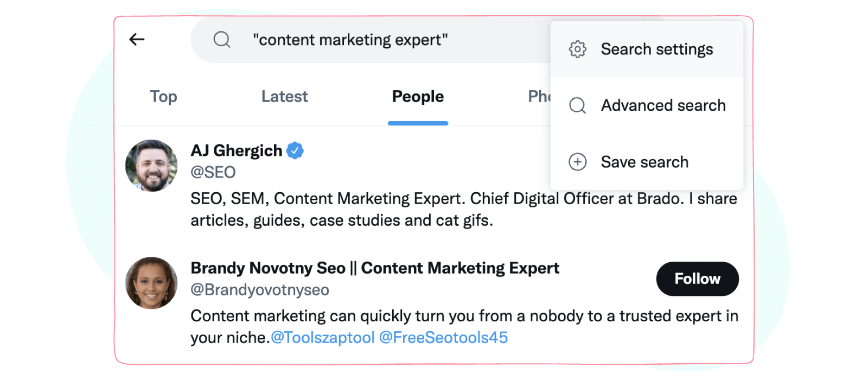Click the magnifying glass search icon

(x=222, y=39)
